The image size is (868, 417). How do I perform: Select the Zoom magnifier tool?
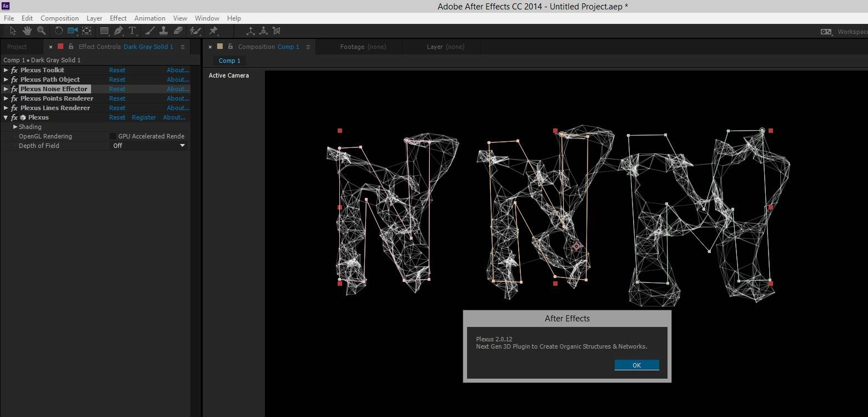[x=41, y=31]
